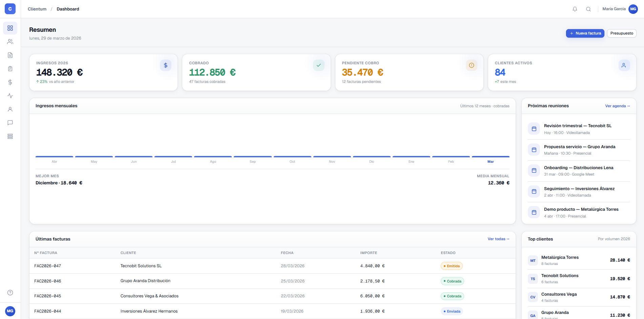Screen dimensions: 644x319
Task: Open the chat bubble sidebar icon
Action: click(x=10, y=123)
